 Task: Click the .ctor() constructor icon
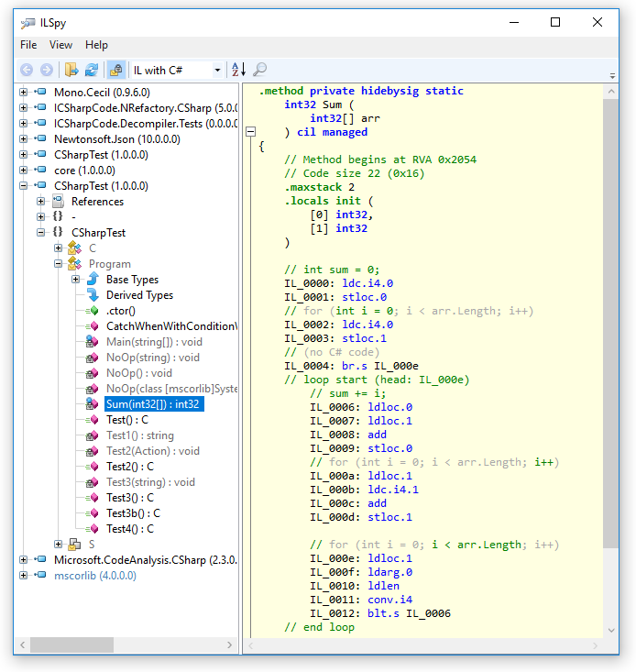point(92,311)
